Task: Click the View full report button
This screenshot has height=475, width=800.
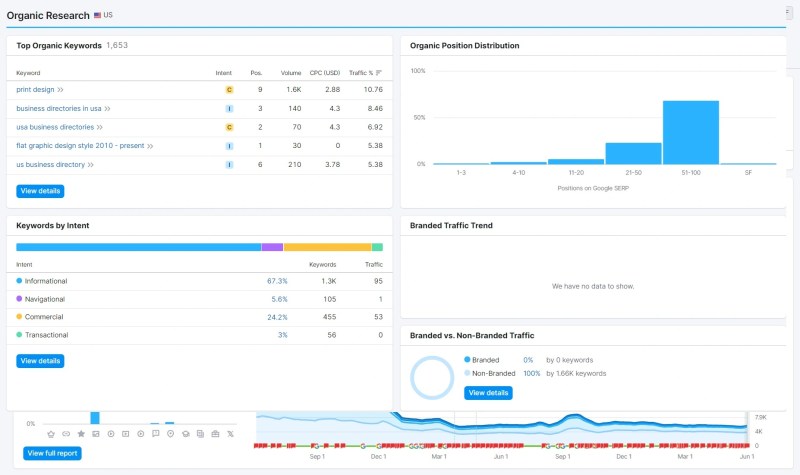Action: (x=52, y=453)
